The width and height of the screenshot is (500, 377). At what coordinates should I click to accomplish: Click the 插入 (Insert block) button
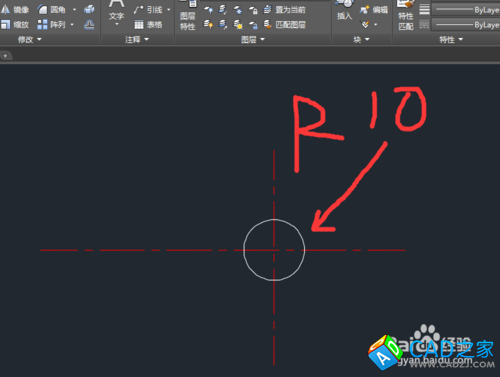click(344, 10)
